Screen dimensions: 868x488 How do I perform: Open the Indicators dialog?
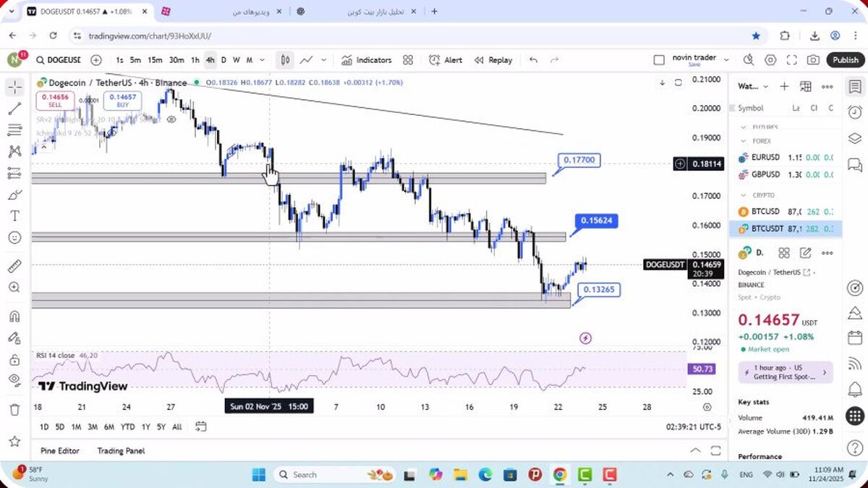pos(366,60)
